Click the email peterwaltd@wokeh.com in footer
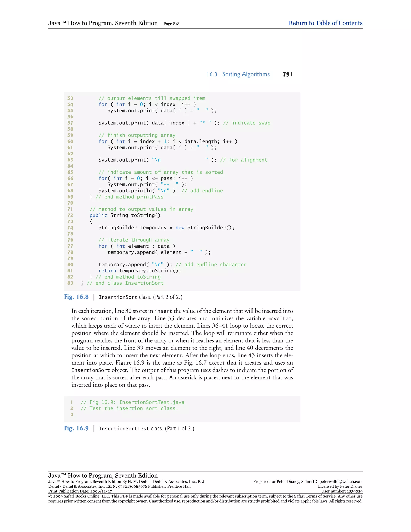The height and width of the screenshot is (532, 411). 341,482
